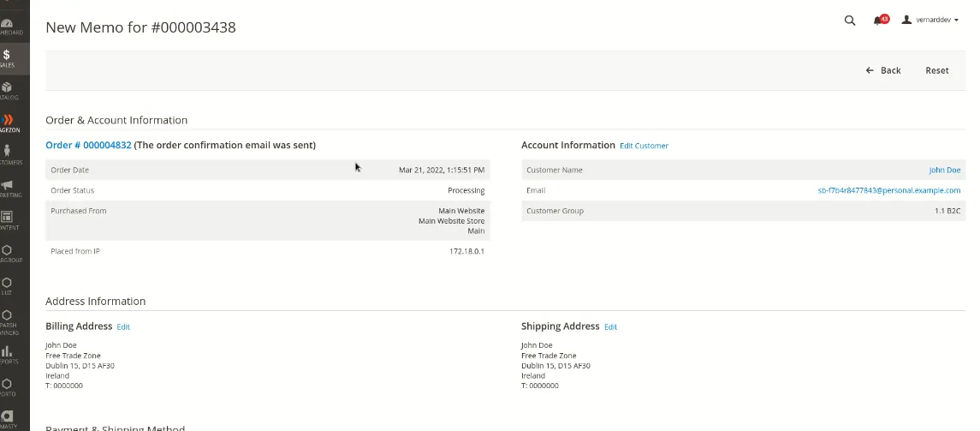The width and height of the screenshot is (980, 431).
Task: Click the search magnifier icon
Action: [x=849, y=20]
